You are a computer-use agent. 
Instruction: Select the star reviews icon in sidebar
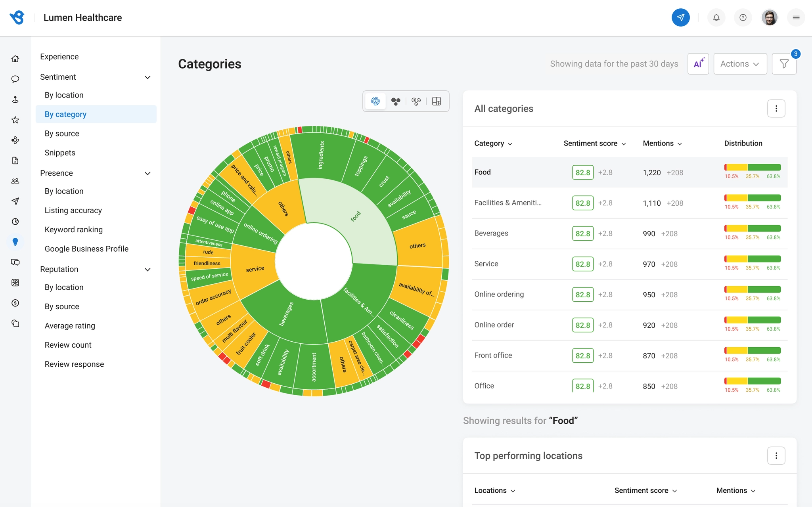(15, 120)
